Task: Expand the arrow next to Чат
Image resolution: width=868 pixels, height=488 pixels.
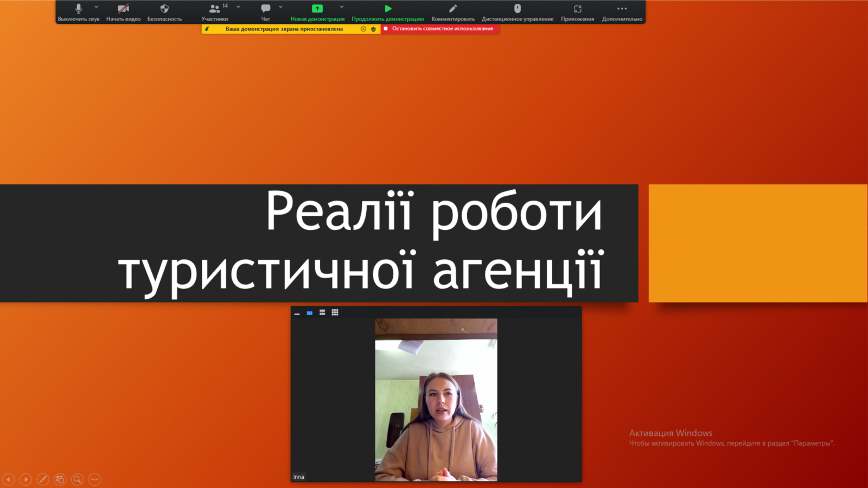Action: 280,7
